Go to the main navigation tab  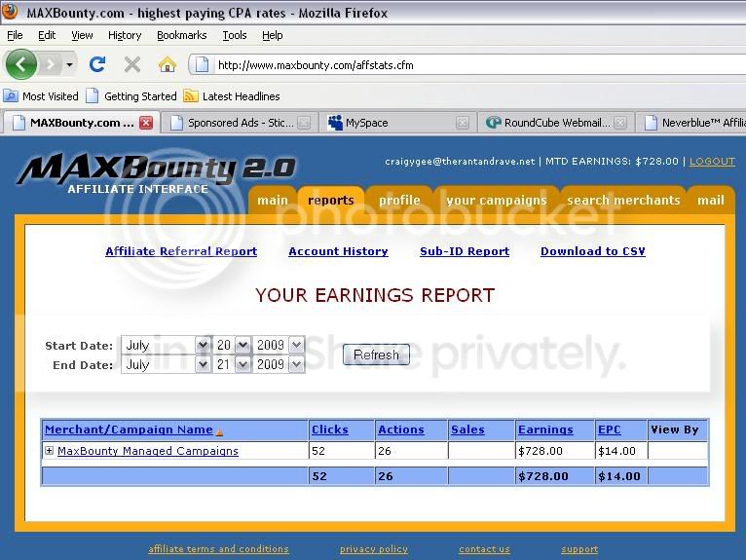[273, 201]
